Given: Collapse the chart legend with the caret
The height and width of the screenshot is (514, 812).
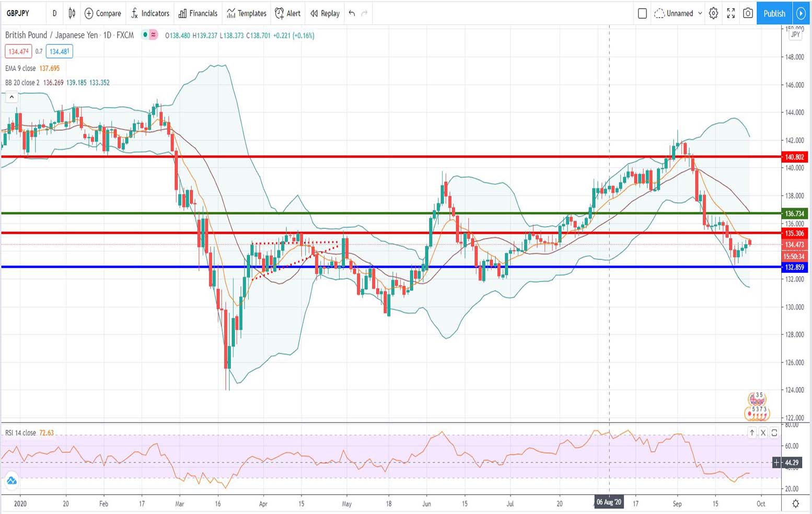Looking at the screenshot, I should pyautogui.click(x=11, y=97).
